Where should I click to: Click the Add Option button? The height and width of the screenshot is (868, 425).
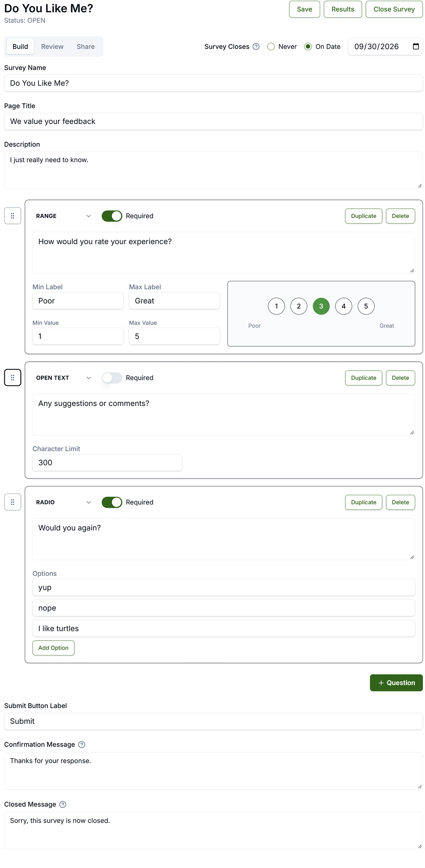pyautogui.click(x=53, y=648)
